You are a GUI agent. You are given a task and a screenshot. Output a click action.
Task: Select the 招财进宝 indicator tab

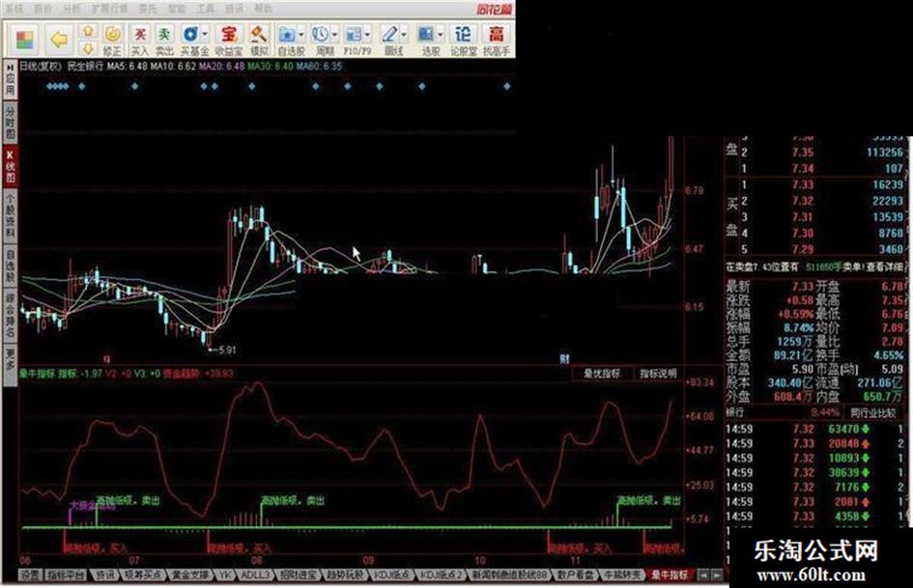297,575
